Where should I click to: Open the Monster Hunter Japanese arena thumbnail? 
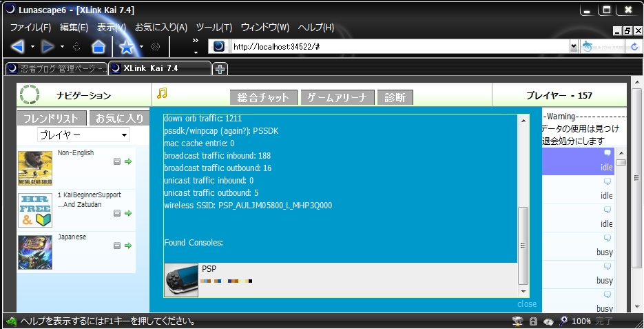[x=35, y=252]
